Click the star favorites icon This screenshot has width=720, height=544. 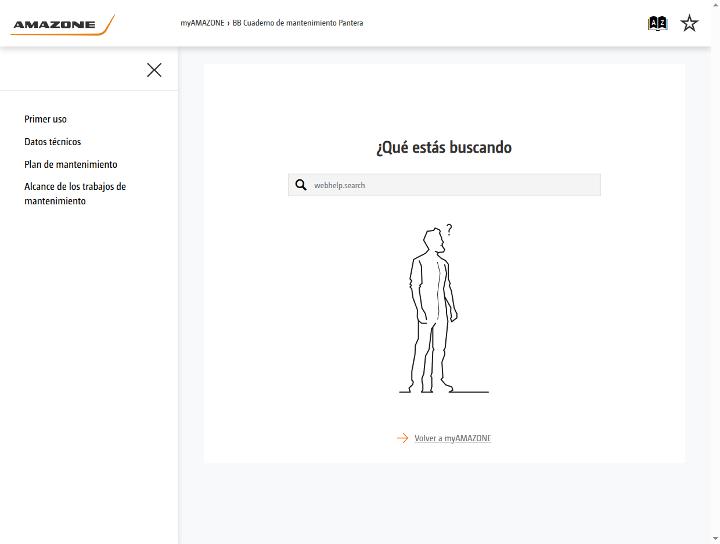pyautogui.click(x=689, y=23)
